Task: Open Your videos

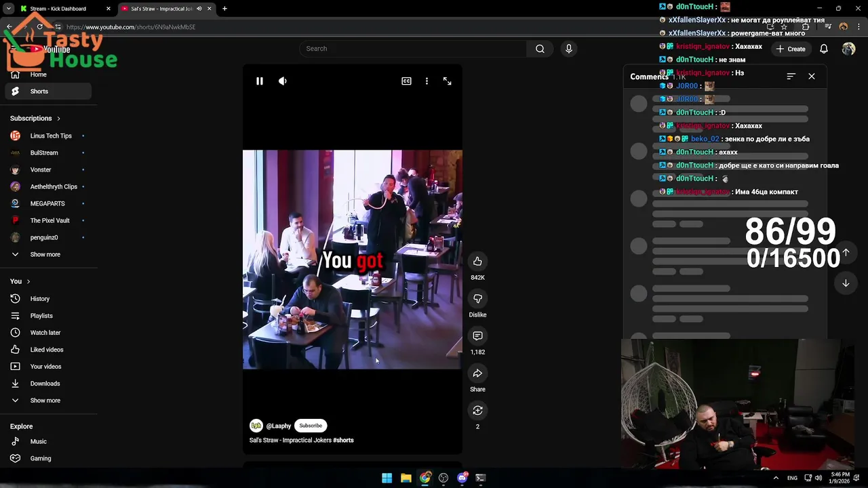Action: 48,367
